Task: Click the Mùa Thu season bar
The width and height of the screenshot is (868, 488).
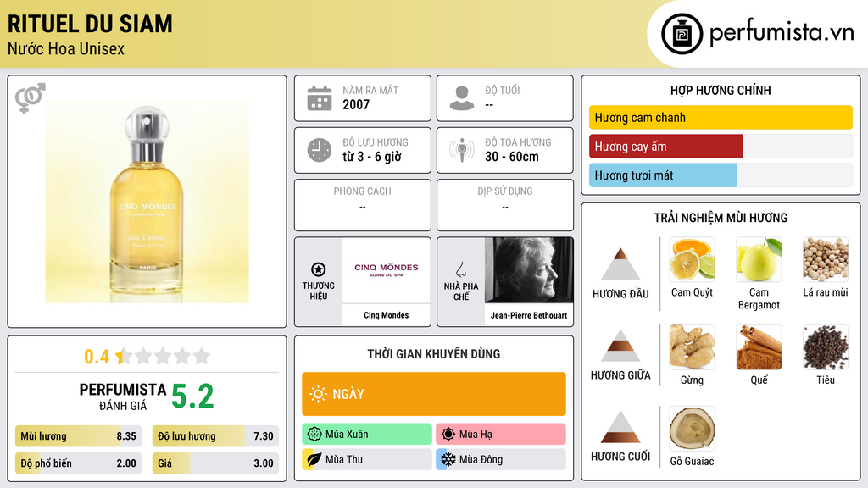Action: pos(367,459)
